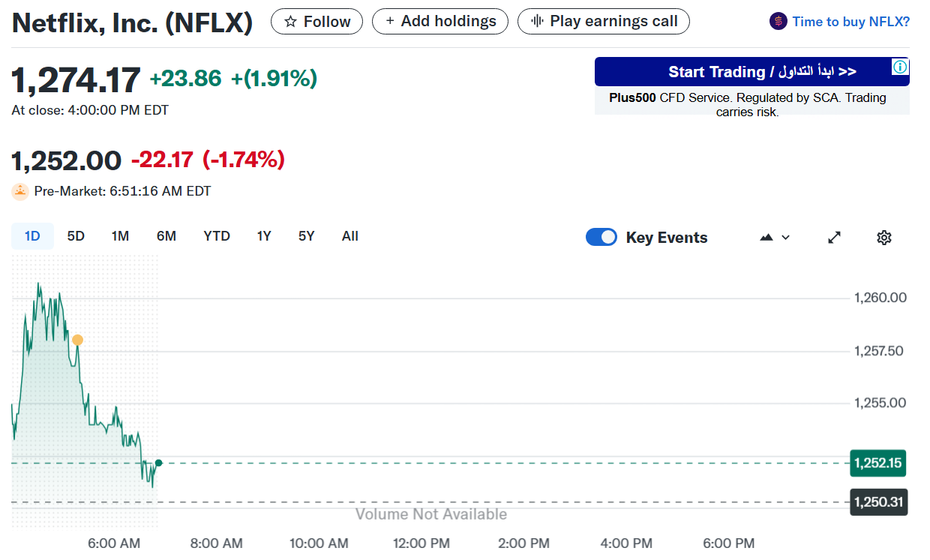Play the earnings call audio
The height and width of the screenshot is (560, 930).
click(604, 22)
